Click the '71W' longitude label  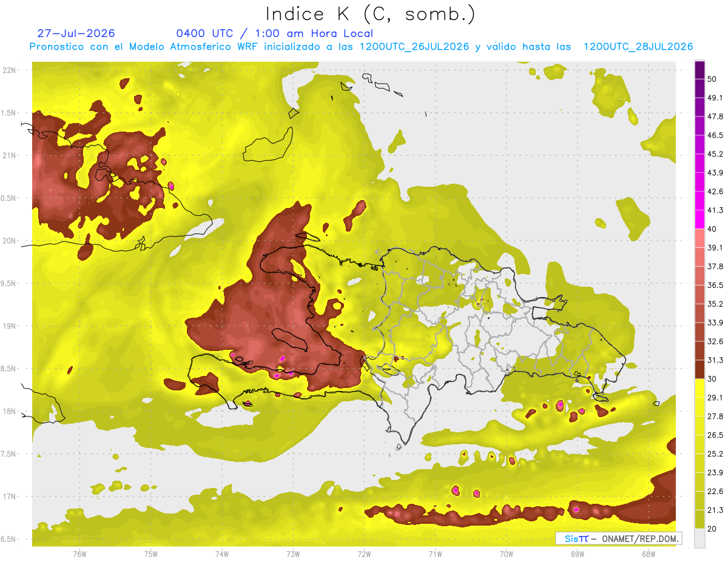click(x=435, y=554)
